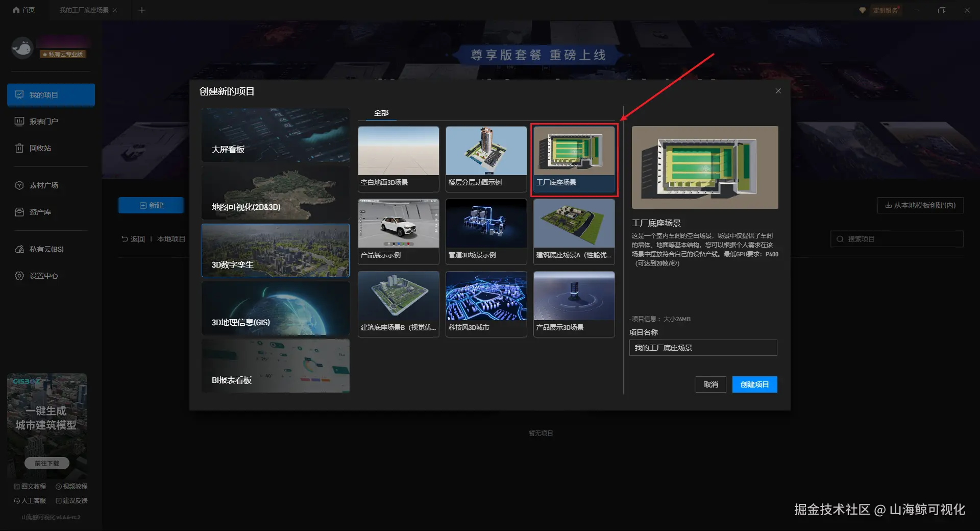Click 返回 to go back

133,239
